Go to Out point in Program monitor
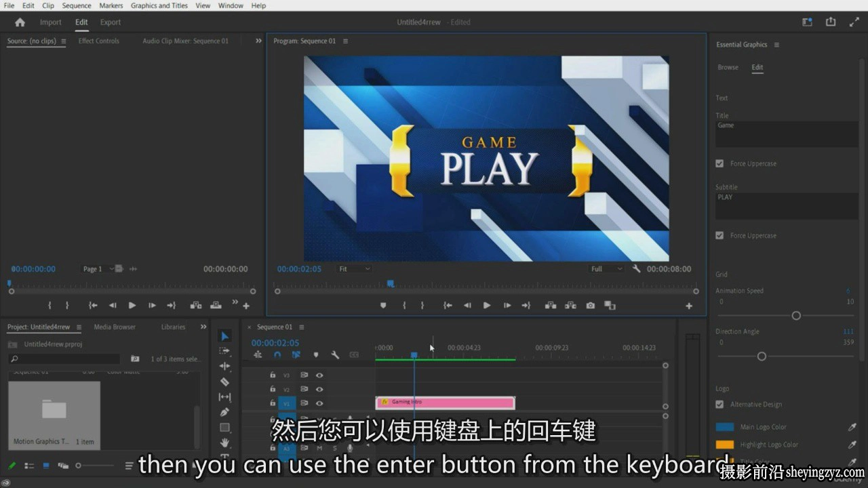The height and width of the screenshot is (488, 868). click(526, 306)
